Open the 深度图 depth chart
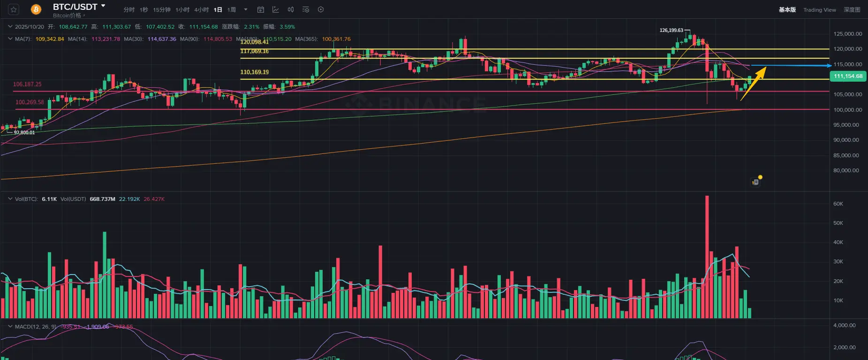868x360 pixels. point(852,10)
